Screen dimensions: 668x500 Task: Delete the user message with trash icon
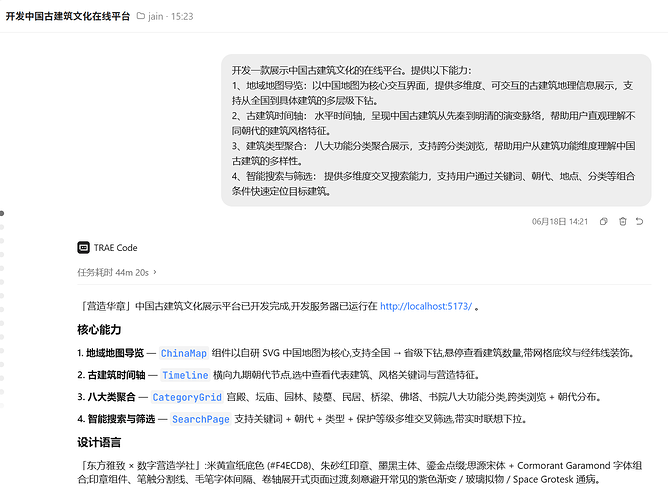pyautogui.click(x=622, y=221)
